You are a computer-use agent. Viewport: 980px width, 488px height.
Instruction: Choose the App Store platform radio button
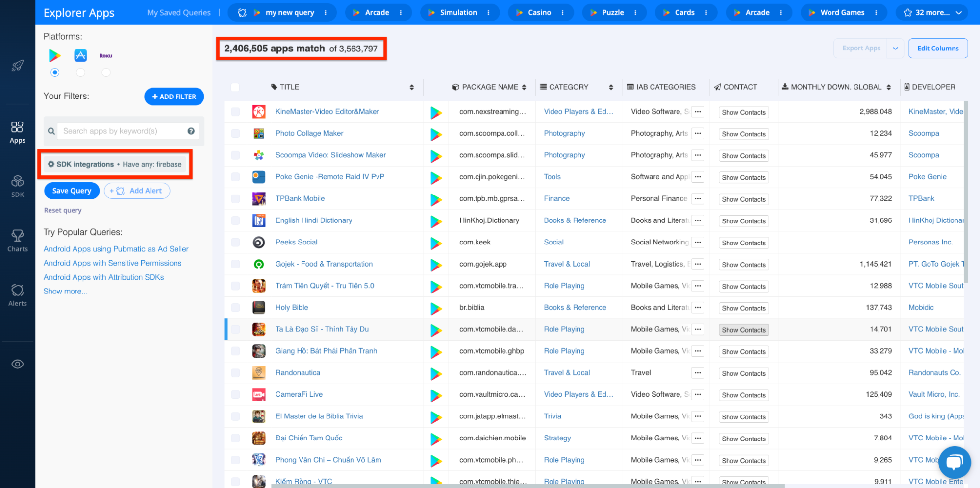click(x=80, y=73)
